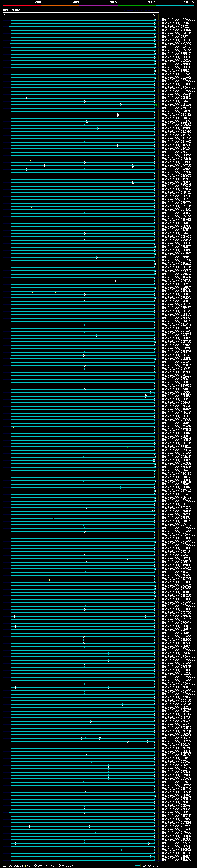Select the UniRef100_Q3EAA5 label
Screen dimensions: 197x868
[x=177, y=64]
